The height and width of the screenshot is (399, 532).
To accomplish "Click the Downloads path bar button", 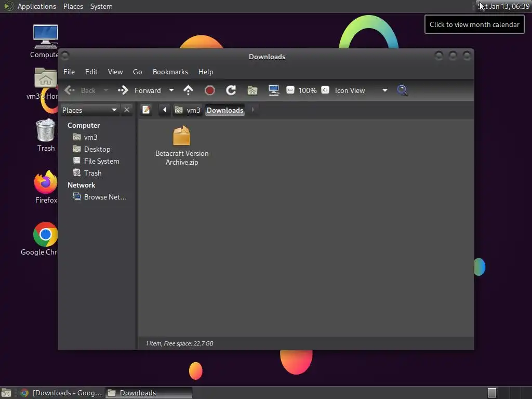I will point(225,110).
